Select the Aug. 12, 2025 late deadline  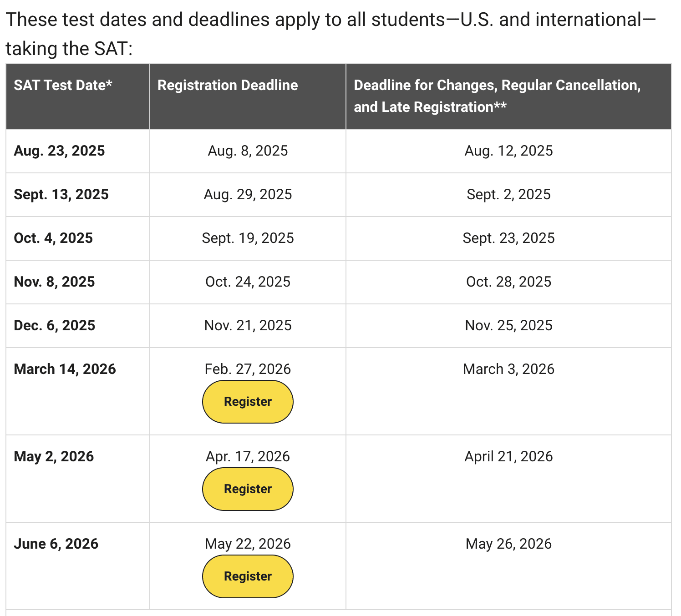tap(508, 151)
